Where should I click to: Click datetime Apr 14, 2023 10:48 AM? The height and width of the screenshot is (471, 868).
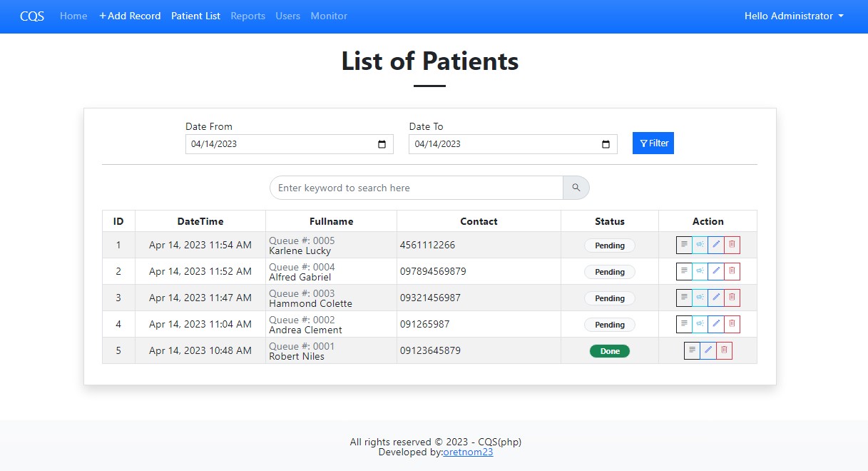[x=200, y=351]
